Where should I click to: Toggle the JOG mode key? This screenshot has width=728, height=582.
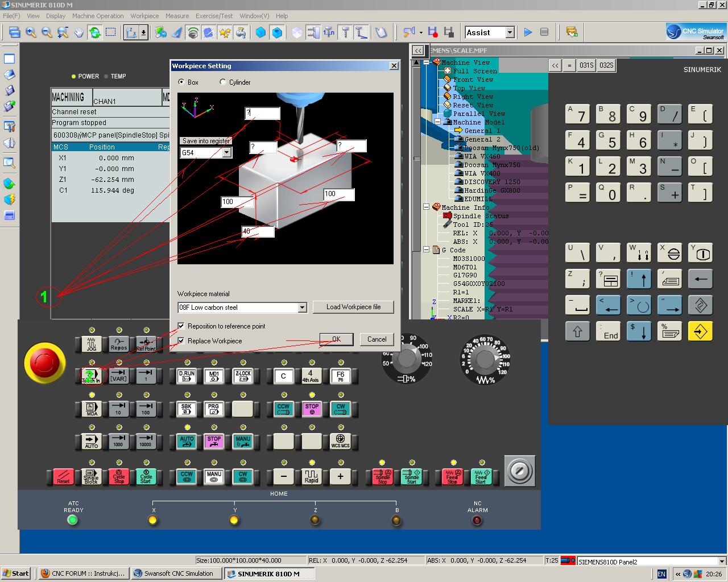91,344
